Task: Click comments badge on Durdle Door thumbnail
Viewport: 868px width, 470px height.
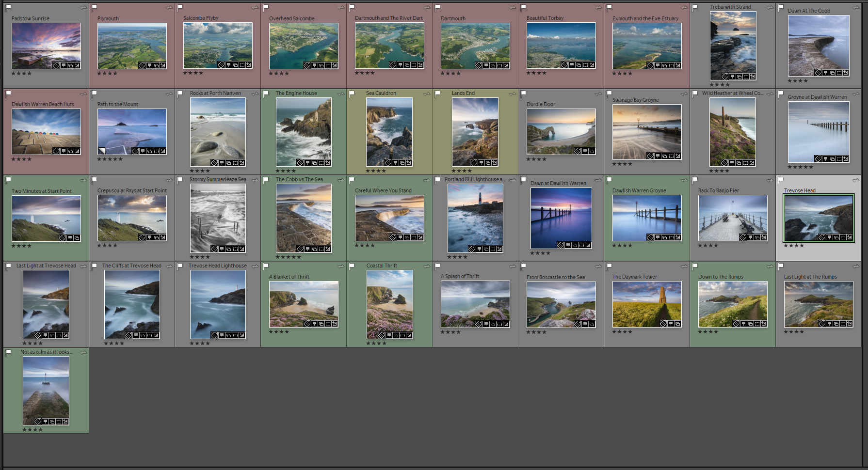Action: [585, 151]
